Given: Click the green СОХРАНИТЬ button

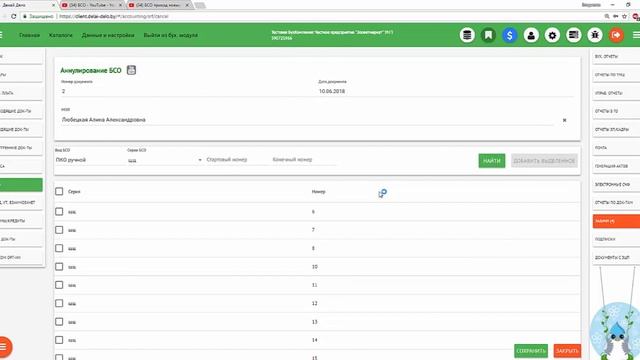Looking at the screenshot, I should coord(531,351).
